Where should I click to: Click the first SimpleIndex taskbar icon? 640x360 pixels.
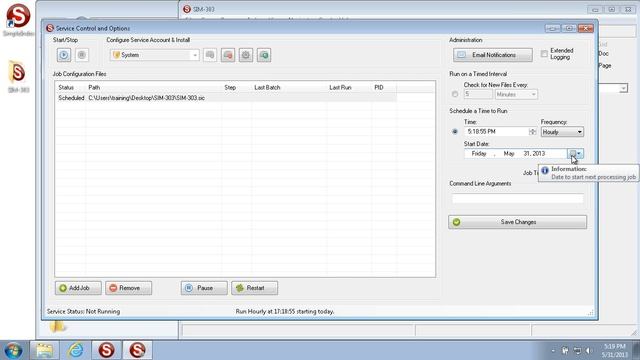107,350
